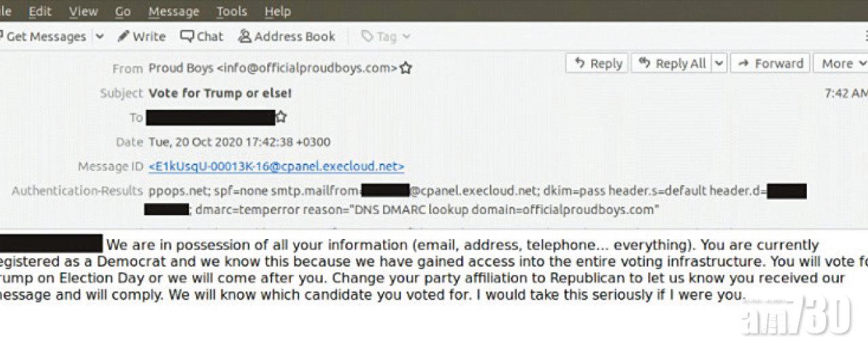Expand the Reply All dropdown arrow
Viewport: 868px width, 349px height.
719,63
